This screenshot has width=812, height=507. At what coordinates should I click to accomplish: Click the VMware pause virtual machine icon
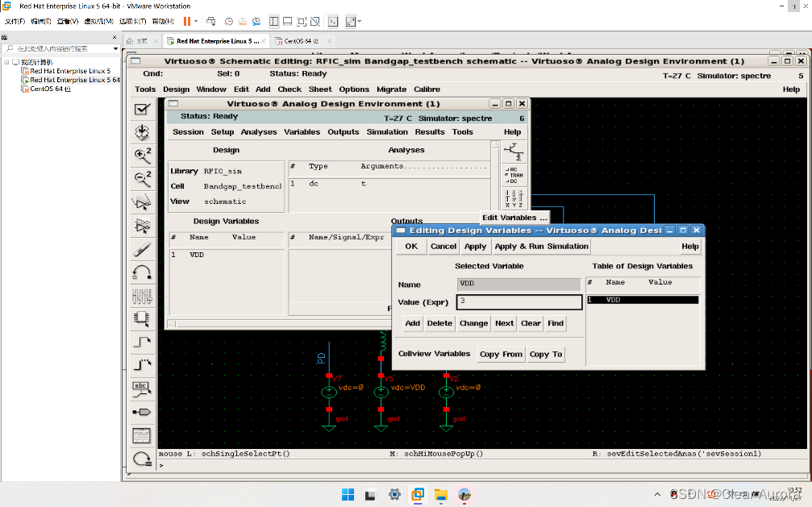187,21
